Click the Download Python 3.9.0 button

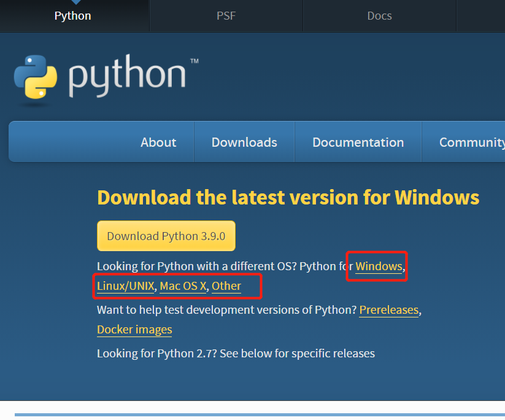166,236
